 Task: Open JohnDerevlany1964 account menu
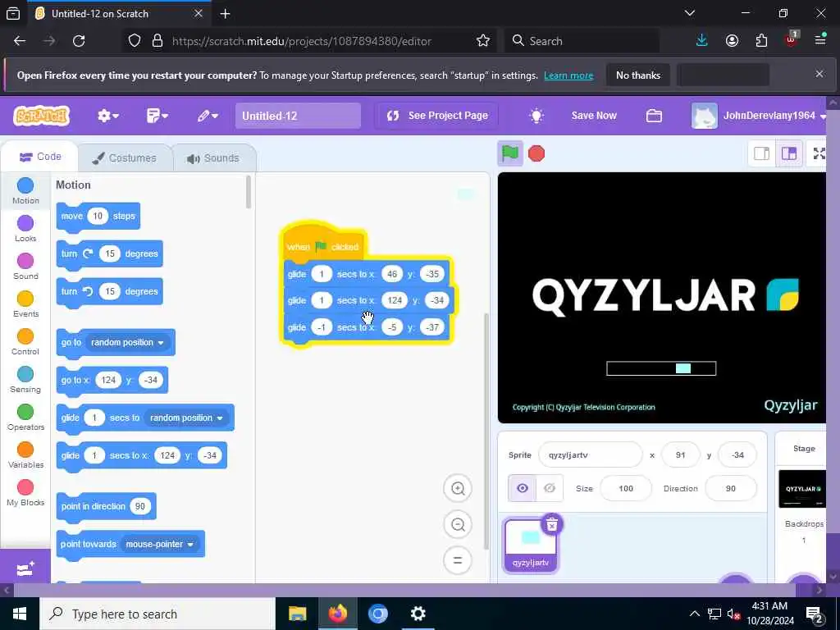pos(759,115)
